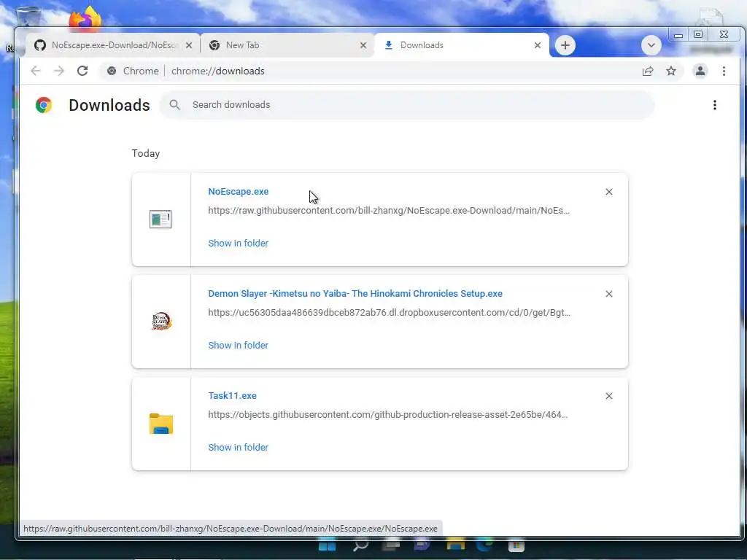The width and height of the screenshot is (747, 560).
Task: Click the Today date heading
Action: point(146,153)
